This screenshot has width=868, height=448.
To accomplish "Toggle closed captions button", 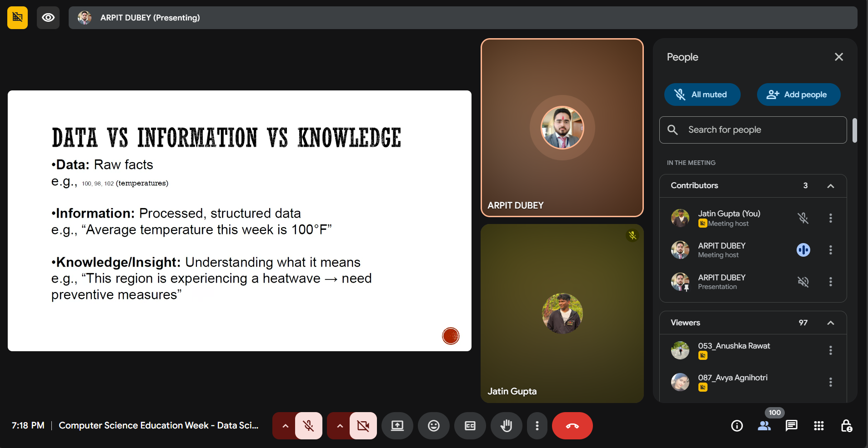I will pos(470,426).
